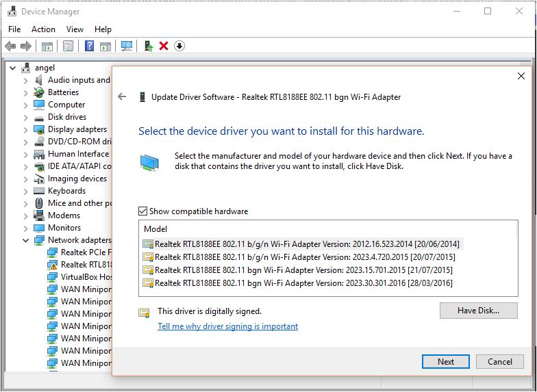The height and width of the screenshot is (392, 537).
Task: Select driver Version: 2023.15.701.2015 [21/07/2015]
Action: pyautogui.click(x=297, y=270)
